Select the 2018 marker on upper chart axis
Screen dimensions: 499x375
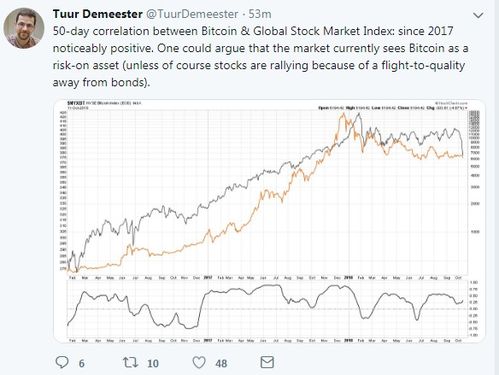[348, 277]
